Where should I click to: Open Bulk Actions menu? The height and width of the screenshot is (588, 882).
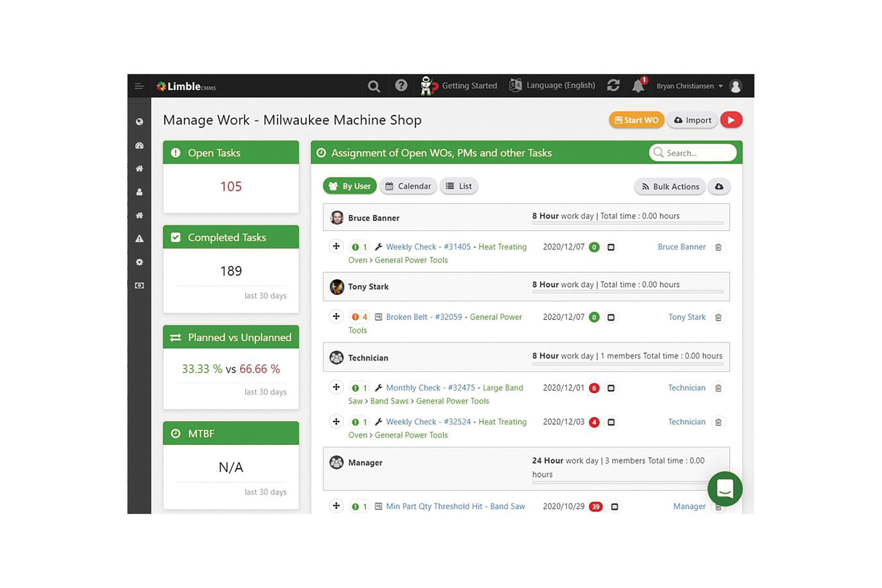[x=670, y=187]
